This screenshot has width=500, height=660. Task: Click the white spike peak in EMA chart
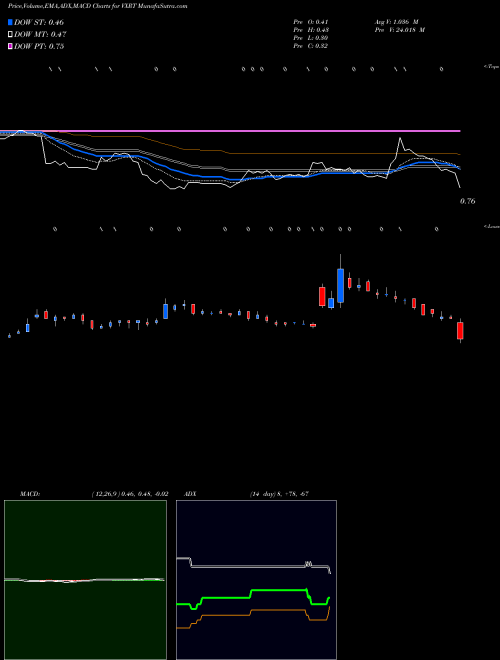(x=400, y=138)
